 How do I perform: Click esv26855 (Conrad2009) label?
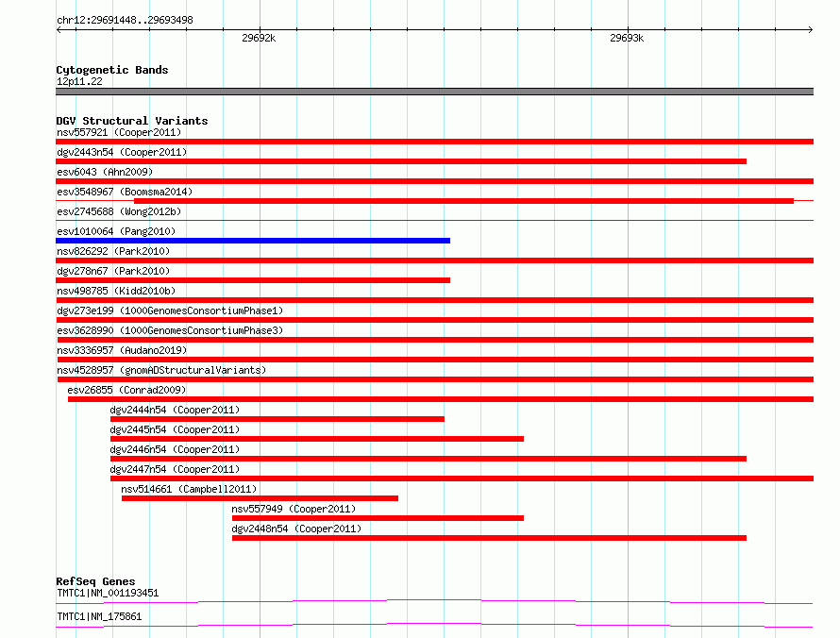tap(126, 390)
